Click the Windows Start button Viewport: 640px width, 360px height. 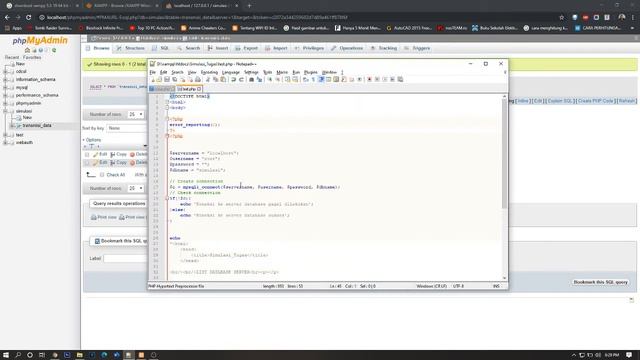tap(6, 355)
